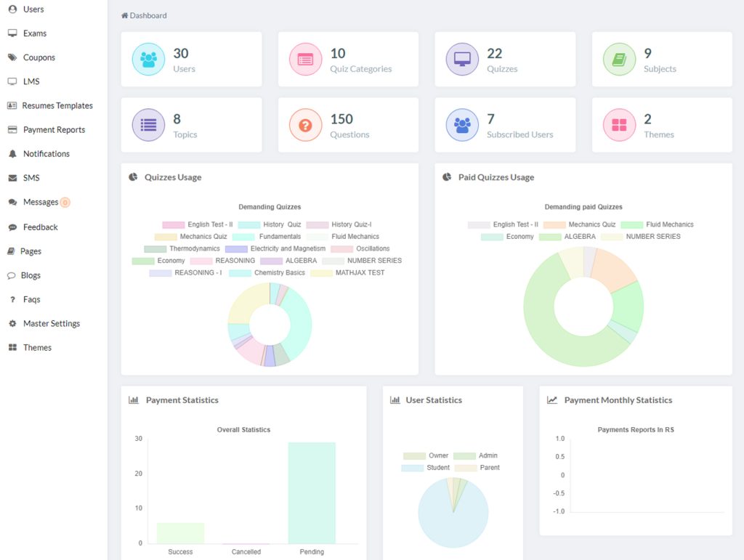Open Payment Reports in sidebar
This screenshot has height=560, width=744.
coord(54,130)
